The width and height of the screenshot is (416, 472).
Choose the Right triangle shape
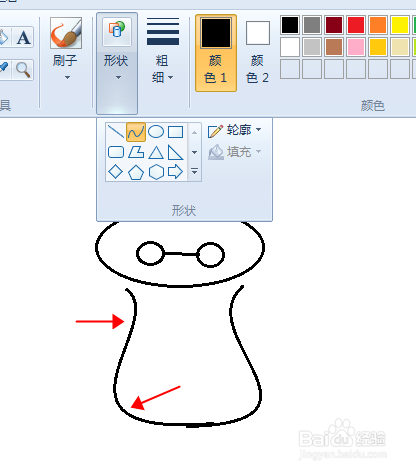coord(176,152)
